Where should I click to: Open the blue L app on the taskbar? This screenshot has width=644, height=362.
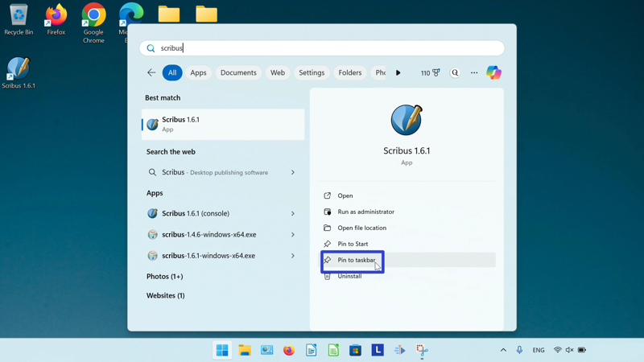(378, 350)
